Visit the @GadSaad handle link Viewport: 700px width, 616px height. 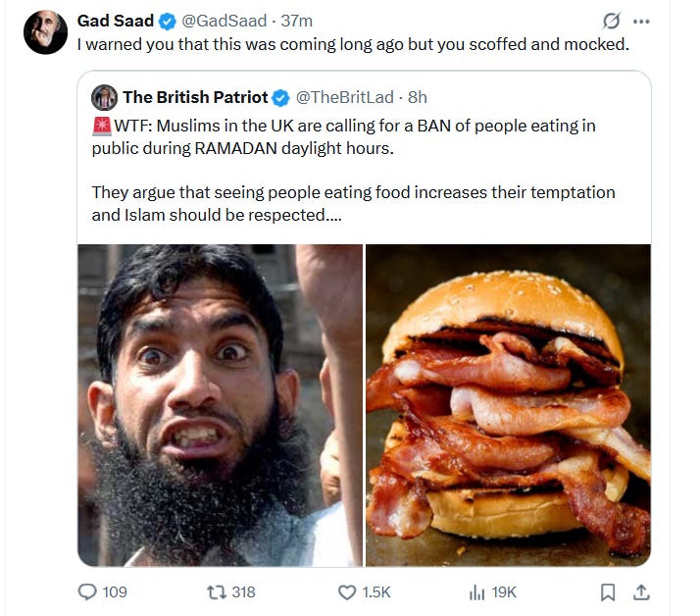click(x=225, y=21)
